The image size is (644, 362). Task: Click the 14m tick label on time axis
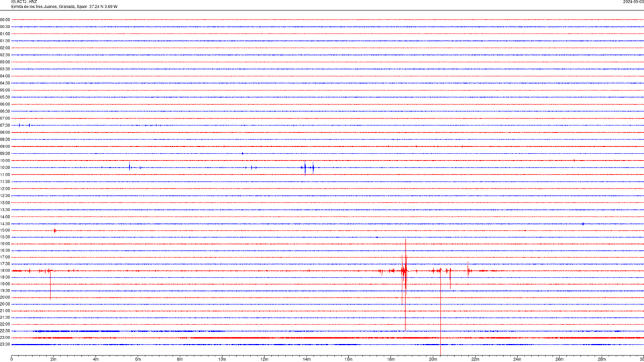coord(307,359)
